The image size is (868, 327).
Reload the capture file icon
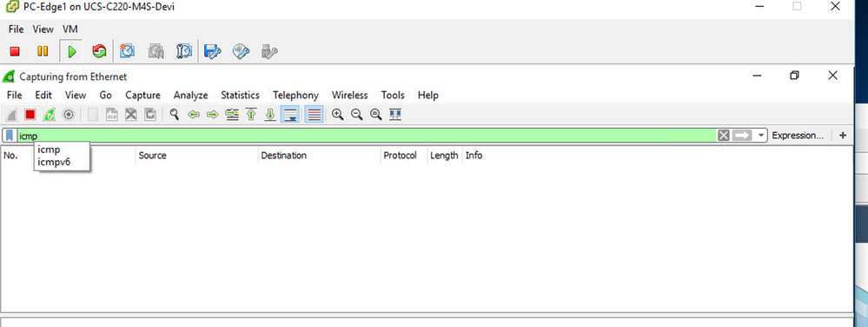coord(150,115)
